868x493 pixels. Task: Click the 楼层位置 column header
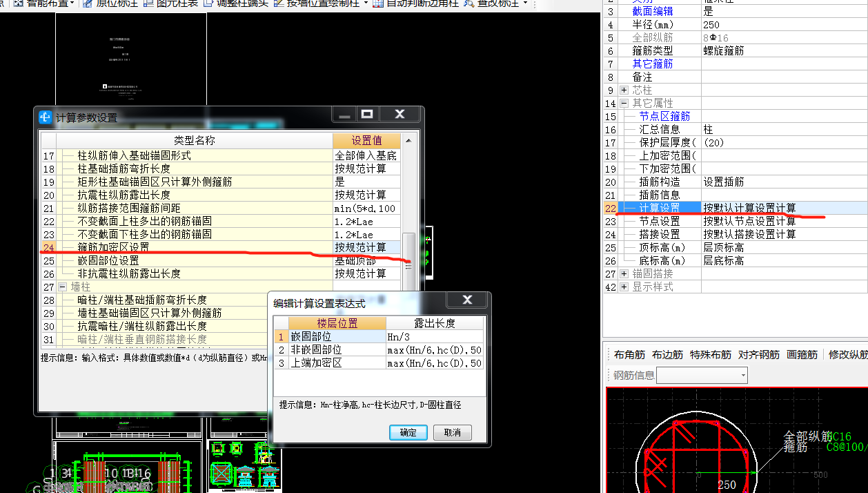337,323
